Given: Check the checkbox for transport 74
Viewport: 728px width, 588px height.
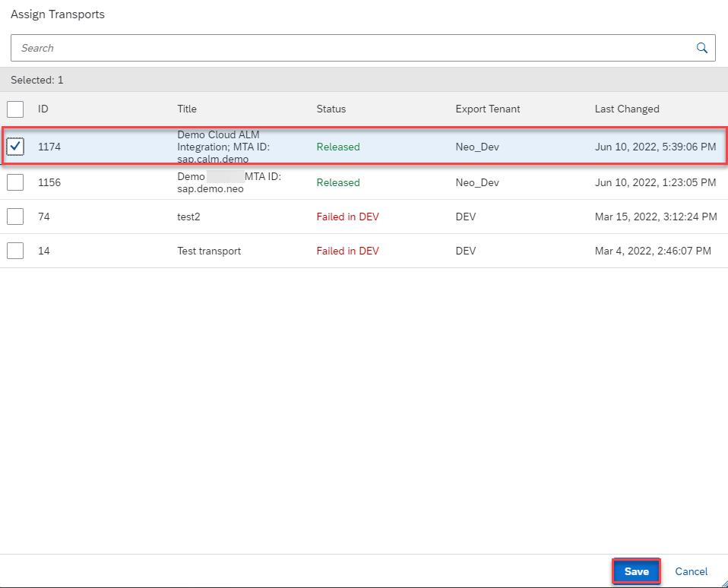Looking at the screenshot, I should (15, 217).
